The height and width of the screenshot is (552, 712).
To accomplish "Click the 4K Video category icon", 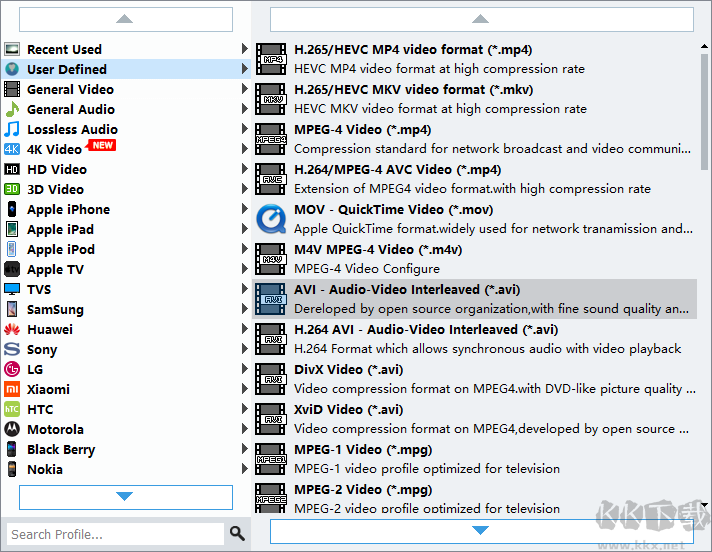I will coord(12,149).
